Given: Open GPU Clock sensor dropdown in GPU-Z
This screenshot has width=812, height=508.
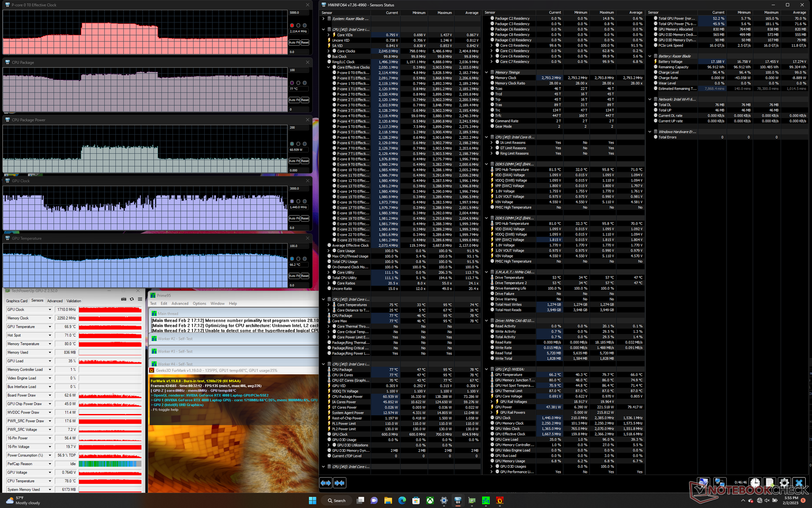Looking at the screenshot, I should click(x=50, y=309).
